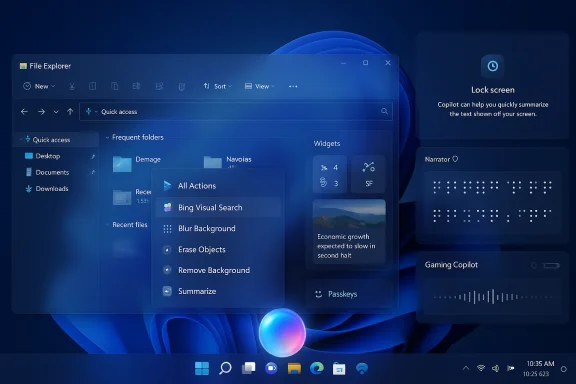Go up one folder level

pos(70,111)
